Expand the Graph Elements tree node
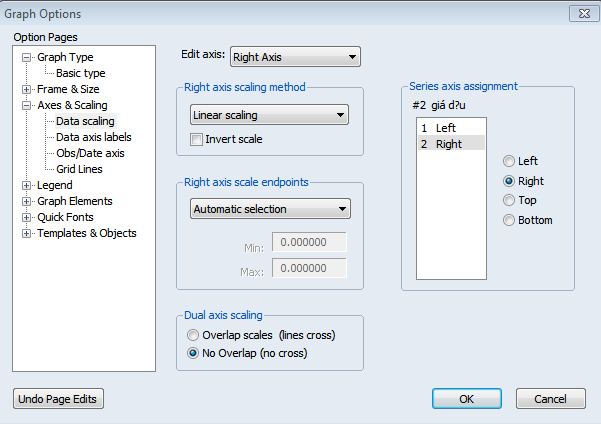This screenshot has height=424, width=601. (27, 201)
